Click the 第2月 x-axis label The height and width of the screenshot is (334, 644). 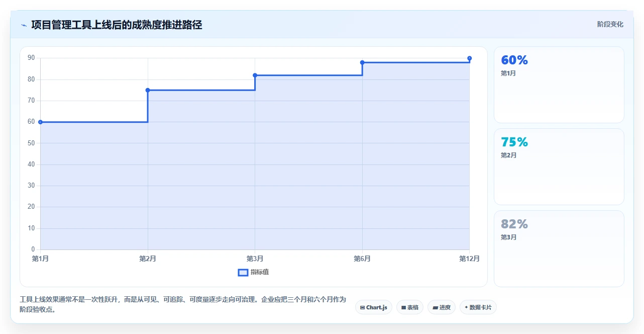tap(148, 259)
